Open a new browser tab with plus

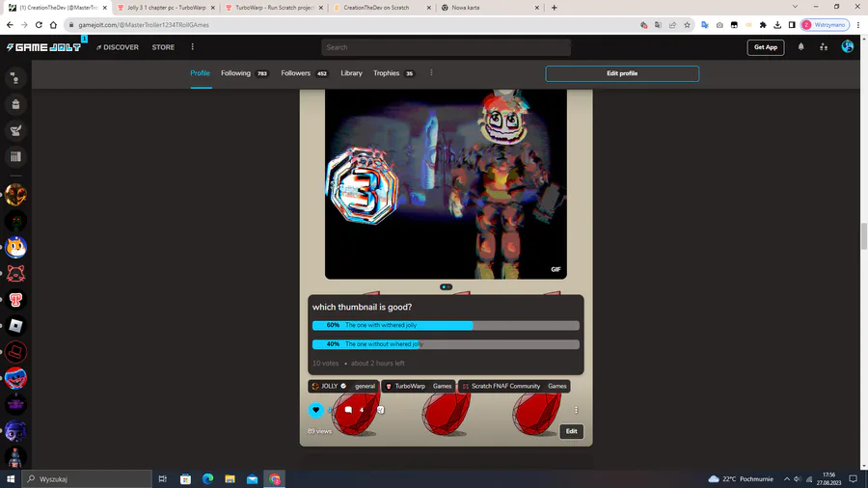pyautogui.click(x=555, y=8)
